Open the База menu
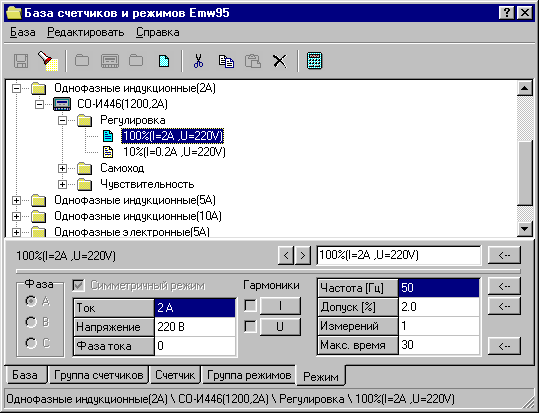Viewport: 539px width, 413px height. (x=22, y=32)
